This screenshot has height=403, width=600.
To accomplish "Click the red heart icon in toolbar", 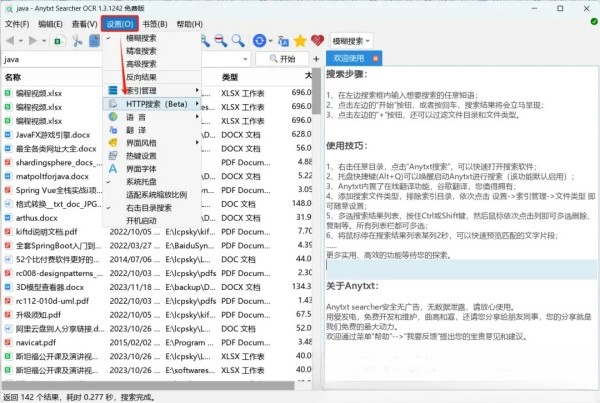I will pyautogui.click(x=318, y=41).
